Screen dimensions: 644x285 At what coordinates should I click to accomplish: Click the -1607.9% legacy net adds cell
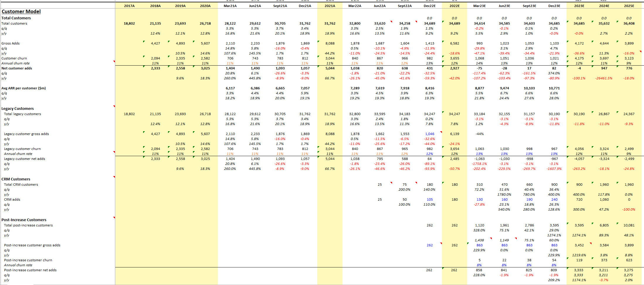(554, 169)
